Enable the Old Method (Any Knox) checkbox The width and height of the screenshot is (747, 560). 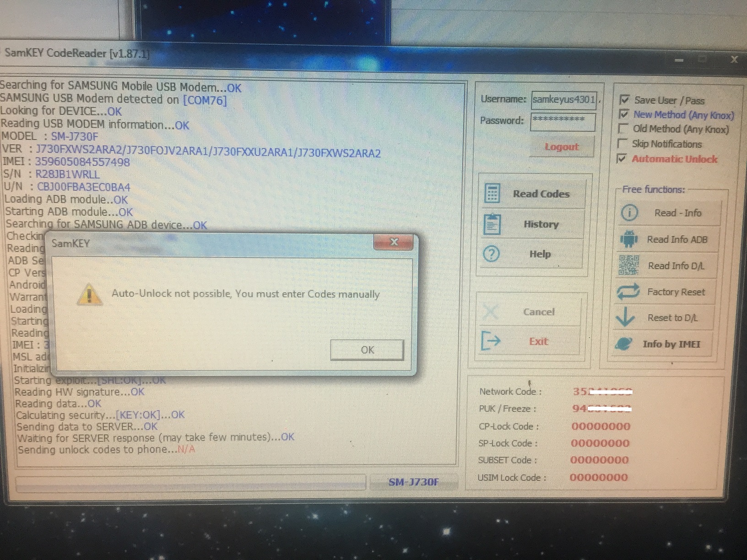[623, 129]
